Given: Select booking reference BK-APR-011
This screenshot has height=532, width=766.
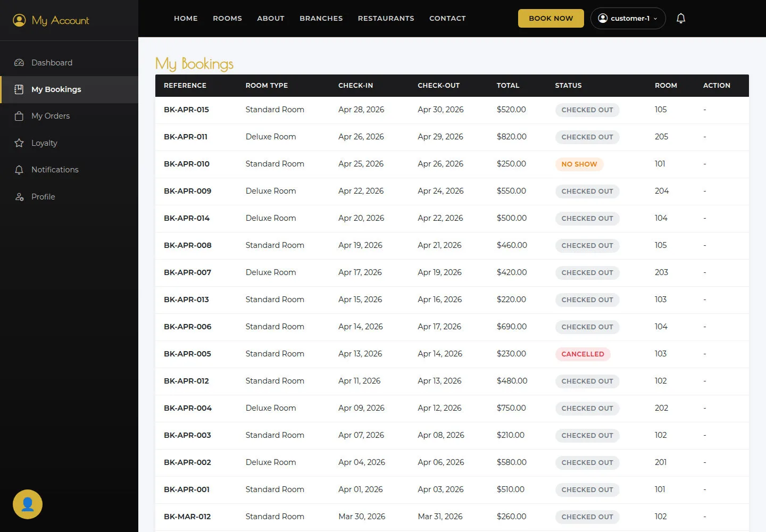Looking at the screenshot, I should [186, 137].
